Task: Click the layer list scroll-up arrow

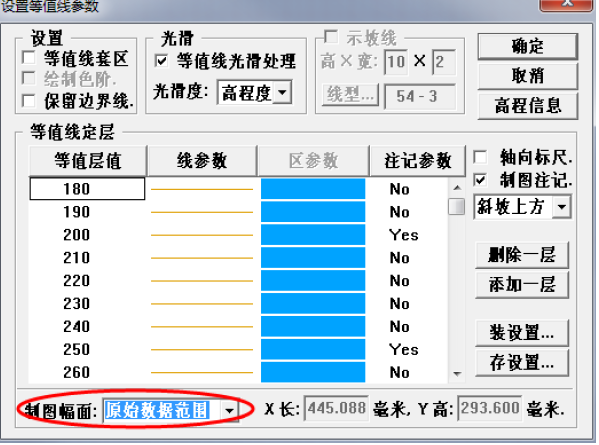Action: (457, 188)
